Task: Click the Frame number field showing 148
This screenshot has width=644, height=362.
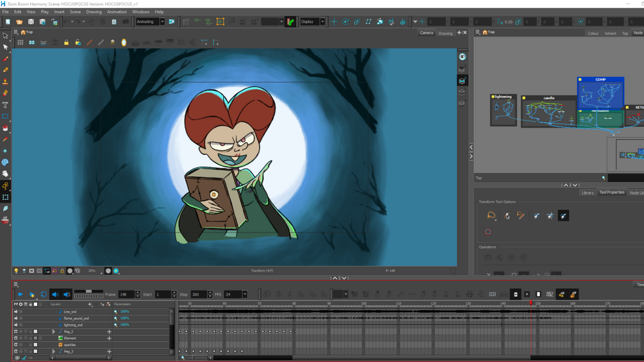Action: [x=126, y=294]
